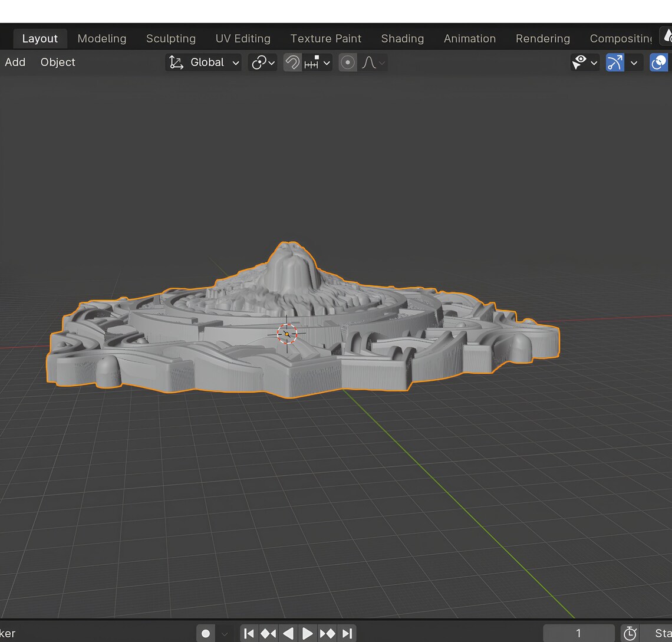The height and width of the screenshot is (642, 672).
Task: Open the UV Editing workspace
Action: click(x=243, y=38)
